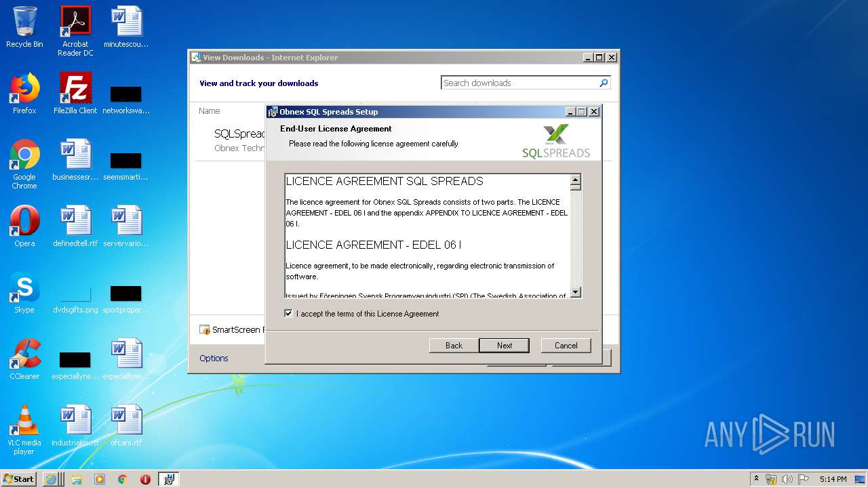Screen dimensions: 868x488
Task: Click the SQL Spreads logo image
Action: coord(556,141)
